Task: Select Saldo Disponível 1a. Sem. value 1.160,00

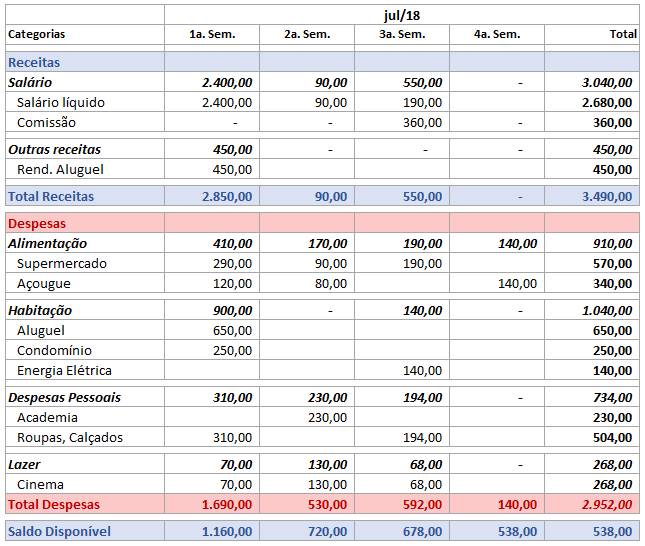Action: [x=227, y=531]
